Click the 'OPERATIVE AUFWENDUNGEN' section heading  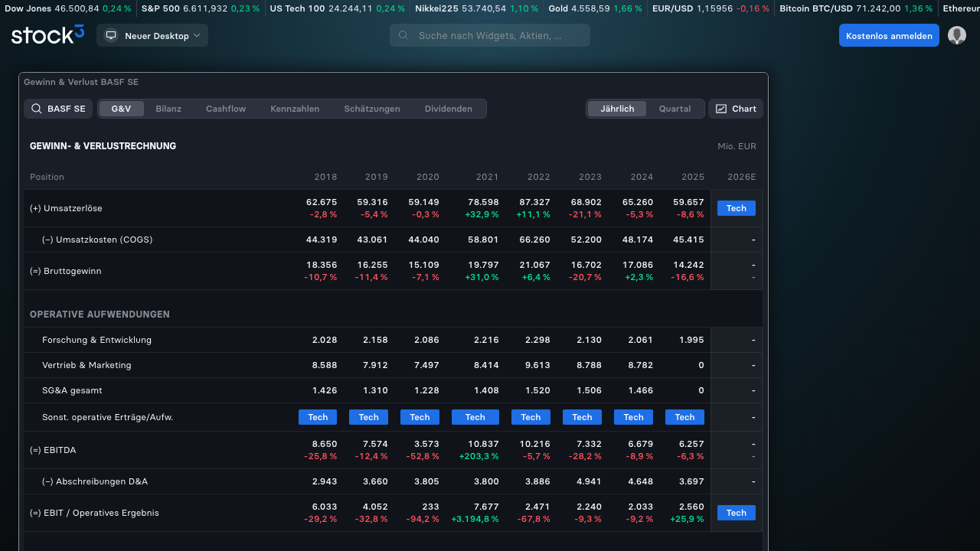pos(100,315)
